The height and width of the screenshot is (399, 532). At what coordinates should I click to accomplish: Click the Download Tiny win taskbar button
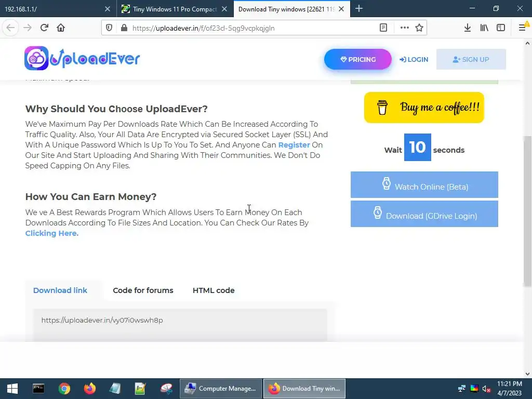pos(304,389)
